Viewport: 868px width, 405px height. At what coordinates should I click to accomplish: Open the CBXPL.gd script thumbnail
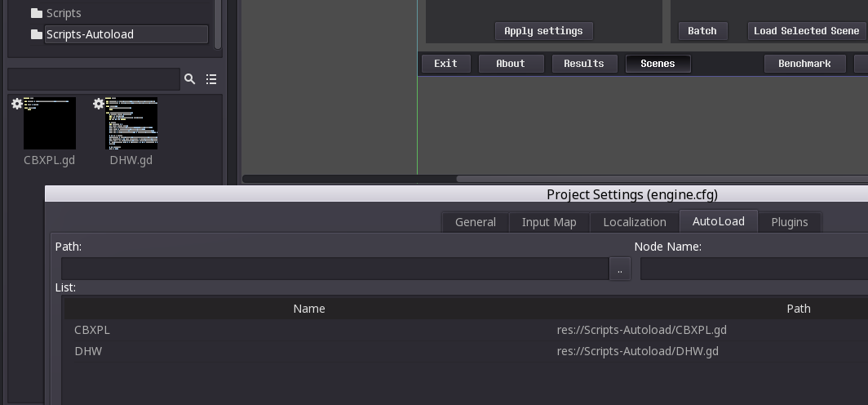[x=50, y=123]
